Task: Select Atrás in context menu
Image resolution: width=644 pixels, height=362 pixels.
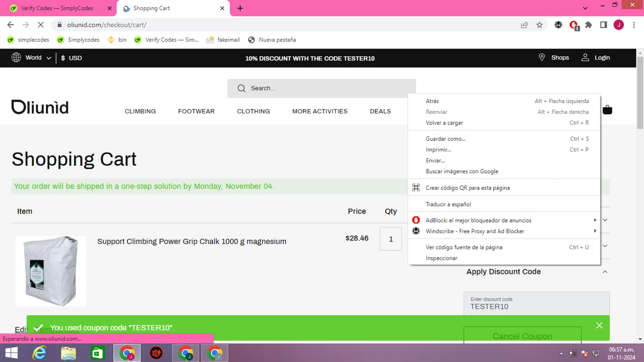Action: click(x=504, y=101)
